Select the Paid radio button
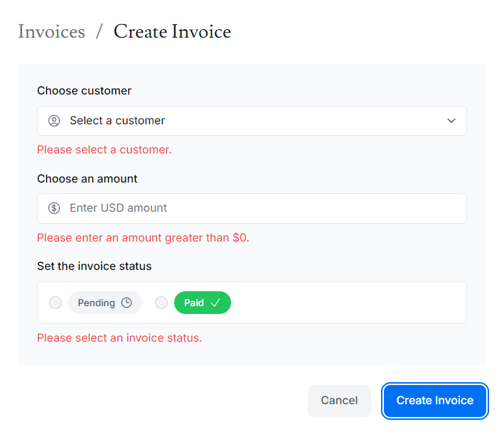 161,303
